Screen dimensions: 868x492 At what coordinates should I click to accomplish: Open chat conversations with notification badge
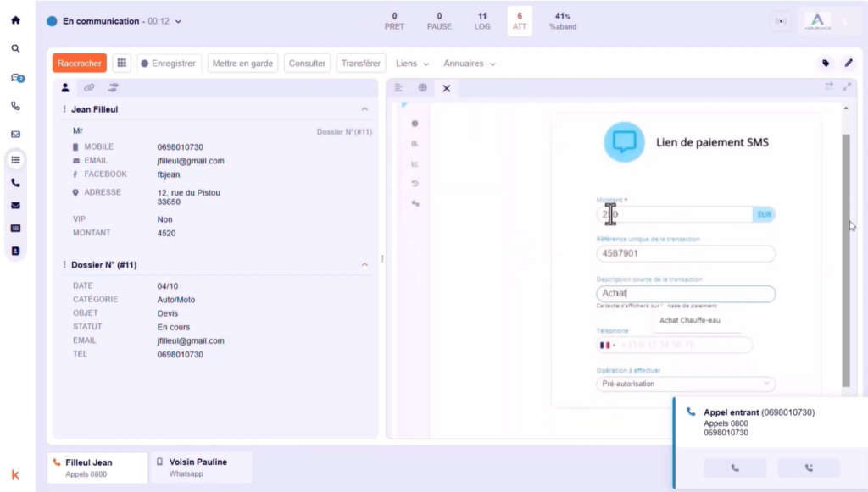[x=16, y=78]
